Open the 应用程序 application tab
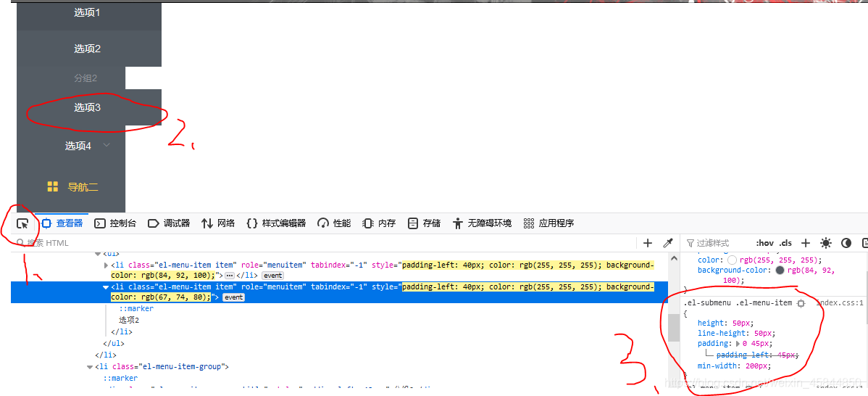Image resolution: width=868 pixels, height=396 pixels. point(548,223)
